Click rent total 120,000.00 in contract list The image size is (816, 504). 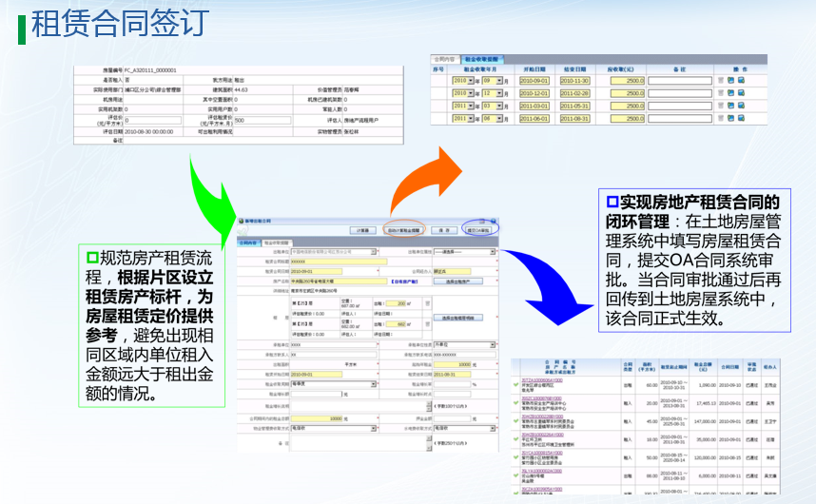coord(705,457)
